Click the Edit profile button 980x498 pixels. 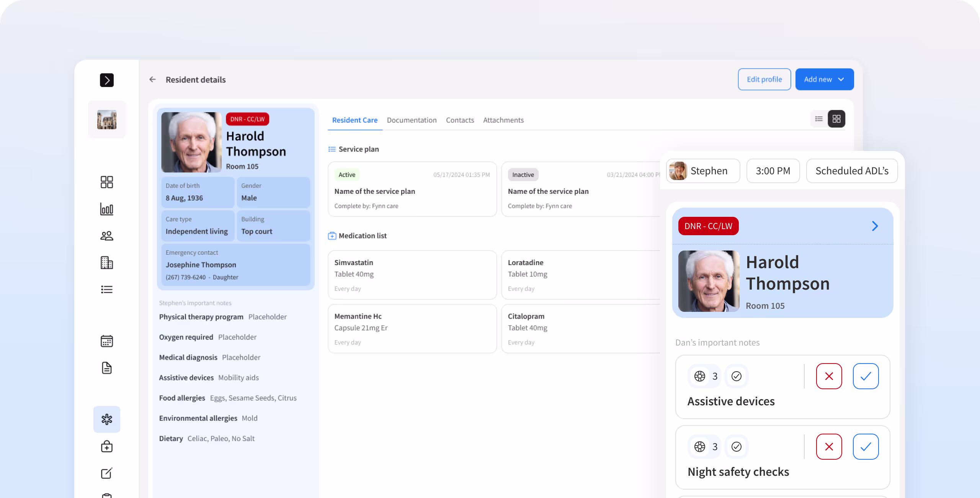click(x=764, y=79)
